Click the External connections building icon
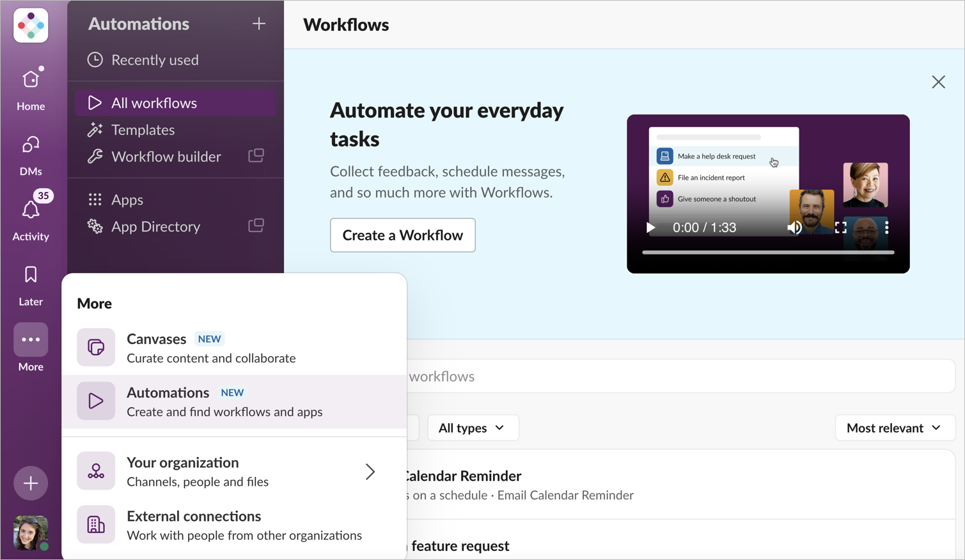 (96, 525)
